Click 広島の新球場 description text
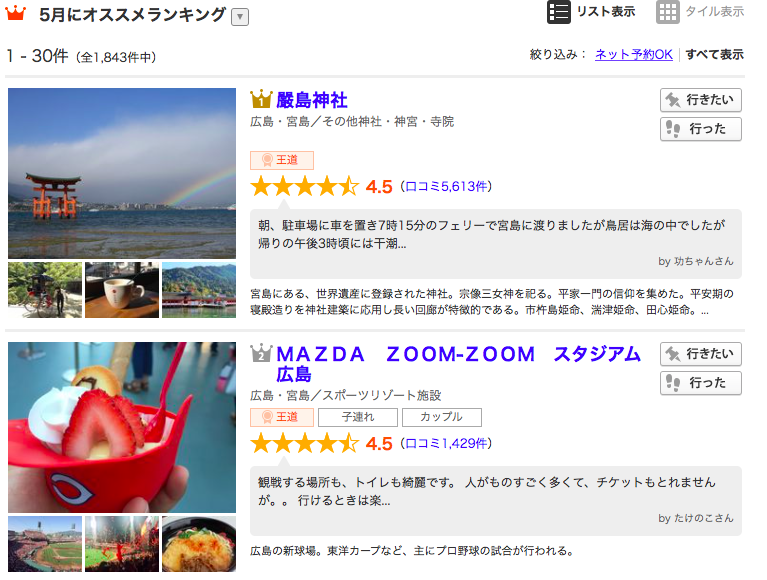Screen dimensions: 767x580 pyautogui.click(x=411, y=551)
